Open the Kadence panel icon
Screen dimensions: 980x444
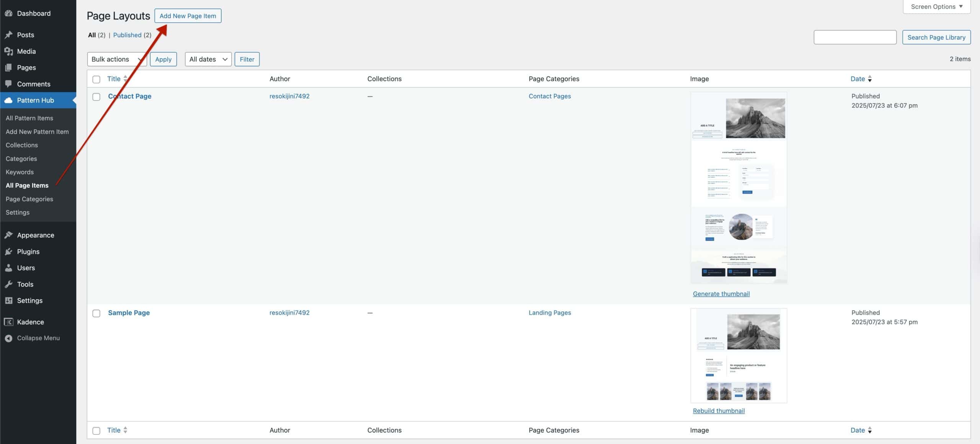pyautogui.click(x=9, y=322)
